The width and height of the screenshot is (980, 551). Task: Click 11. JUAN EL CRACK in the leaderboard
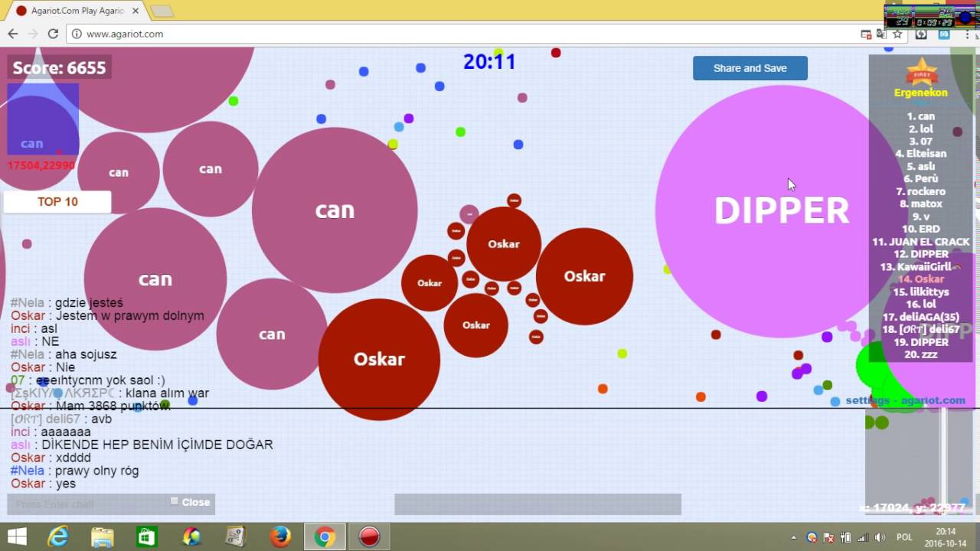click(x=921, y=242)
